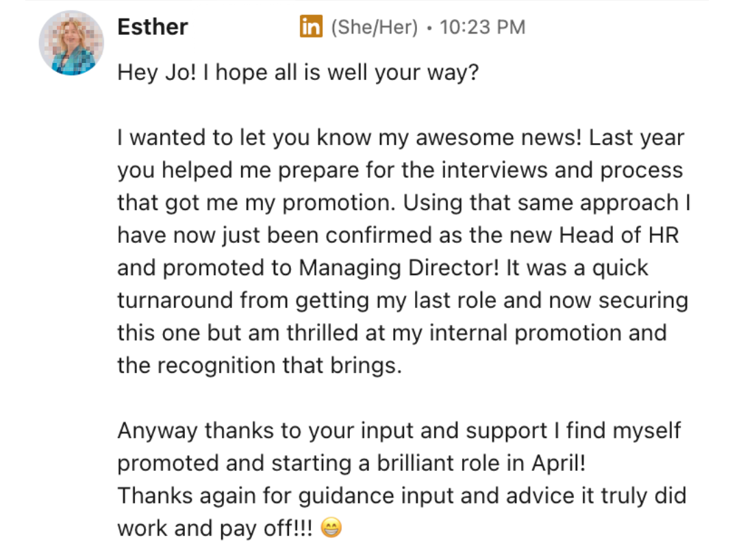Click the 'Hey Jo!' greeting line
The width and height of the screenshot is (756, 557).
coord(298,73)
